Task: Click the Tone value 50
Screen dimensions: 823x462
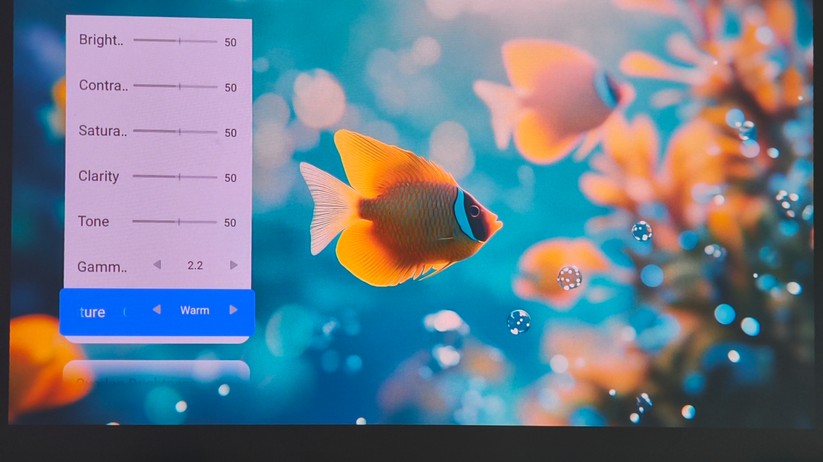Action: [230, 223]
